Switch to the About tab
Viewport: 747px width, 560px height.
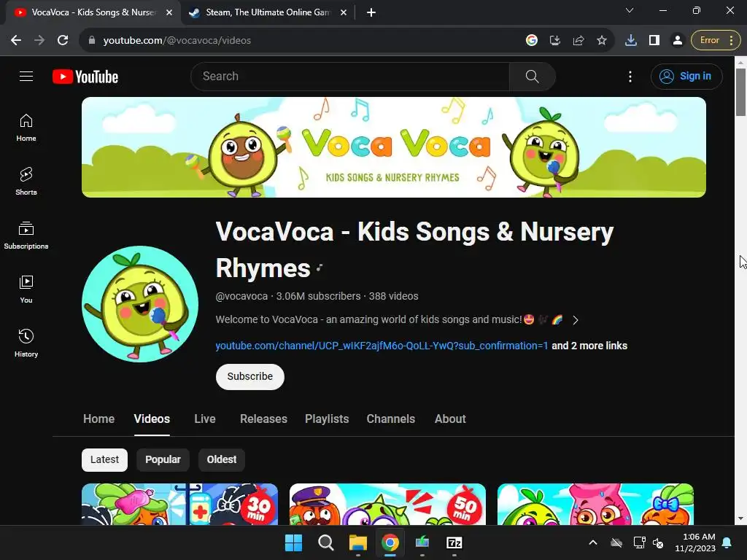tap(450, 419)
